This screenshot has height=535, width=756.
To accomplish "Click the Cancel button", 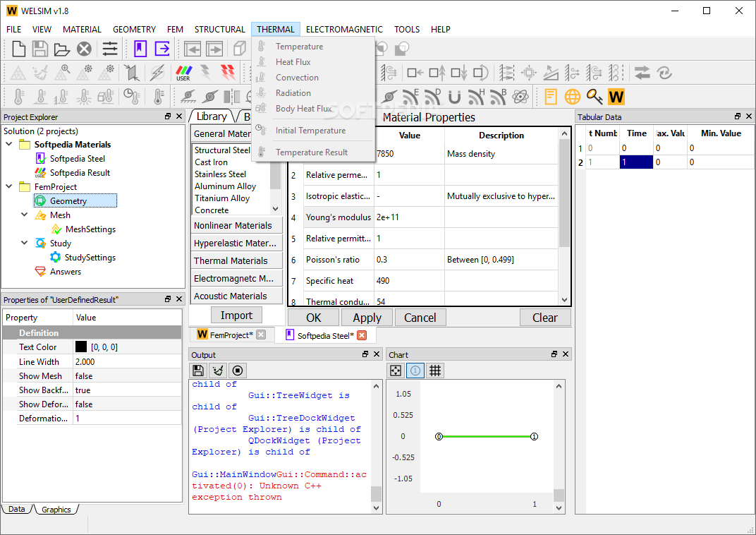I will coord(420,318).
